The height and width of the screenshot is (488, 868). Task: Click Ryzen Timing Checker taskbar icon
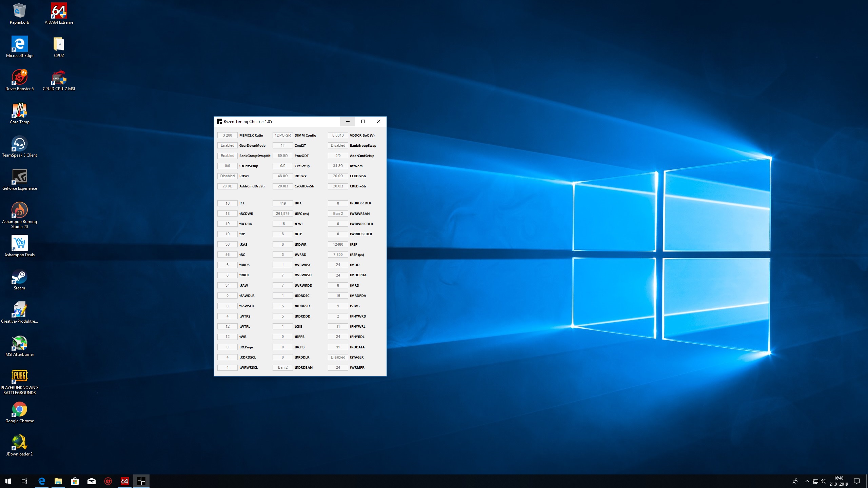[141, 481]
